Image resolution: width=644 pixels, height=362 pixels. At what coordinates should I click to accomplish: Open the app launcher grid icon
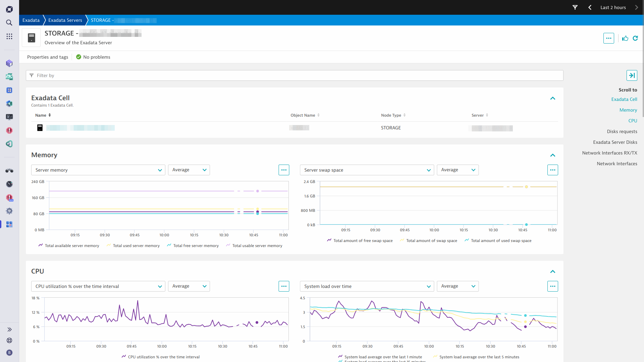(9, 36)
